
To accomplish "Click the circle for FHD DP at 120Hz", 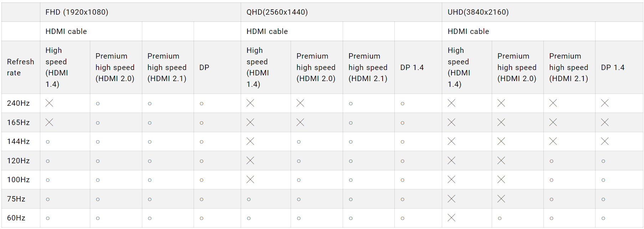I will point(201,161).
